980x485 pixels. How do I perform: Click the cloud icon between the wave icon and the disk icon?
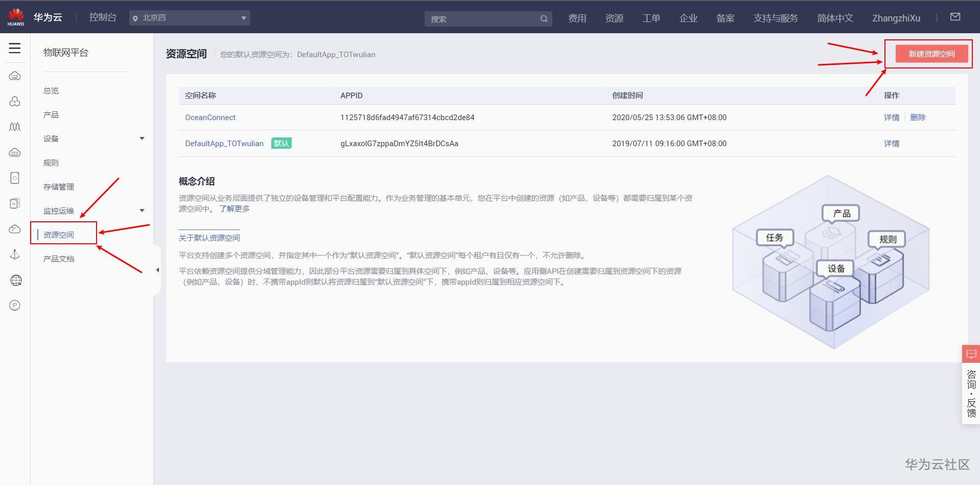click(15, 152)
